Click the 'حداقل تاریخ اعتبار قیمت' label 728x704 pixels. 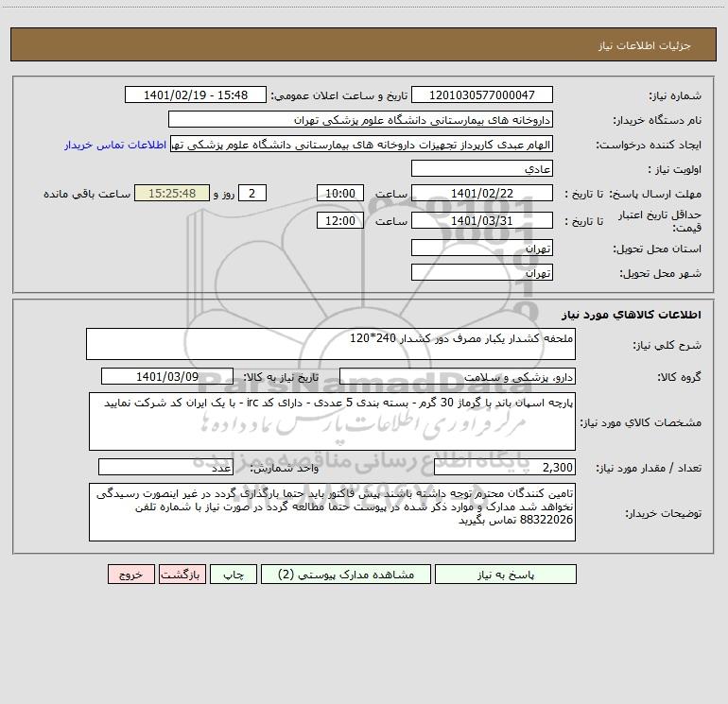click(660, 221)
